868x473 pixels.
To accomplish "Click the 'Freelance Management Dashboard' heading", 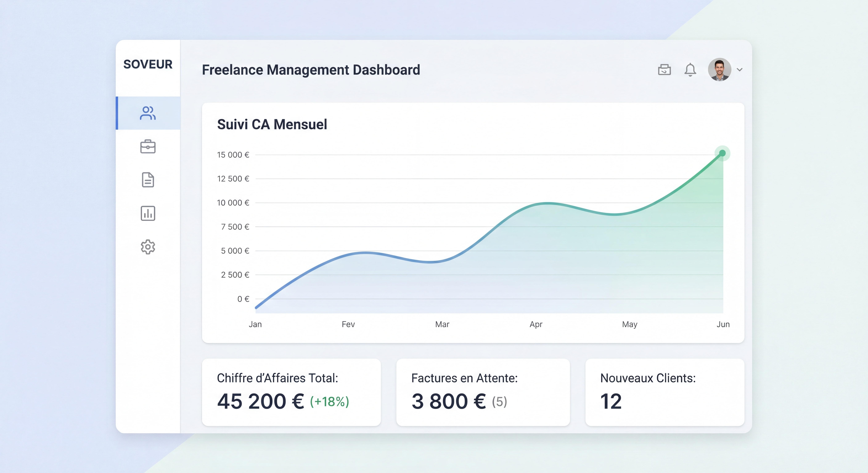I will point(311,70).
